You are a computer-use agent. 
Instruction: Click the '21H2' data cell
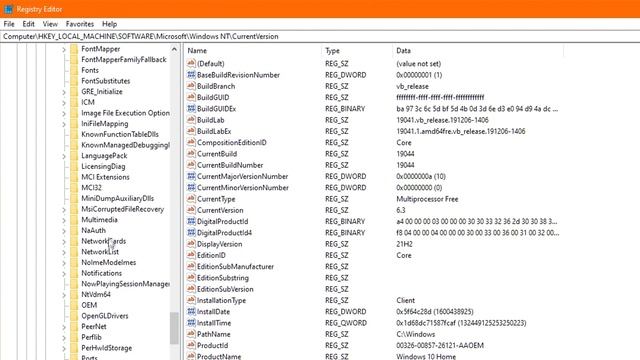click(x=404, y=244)
